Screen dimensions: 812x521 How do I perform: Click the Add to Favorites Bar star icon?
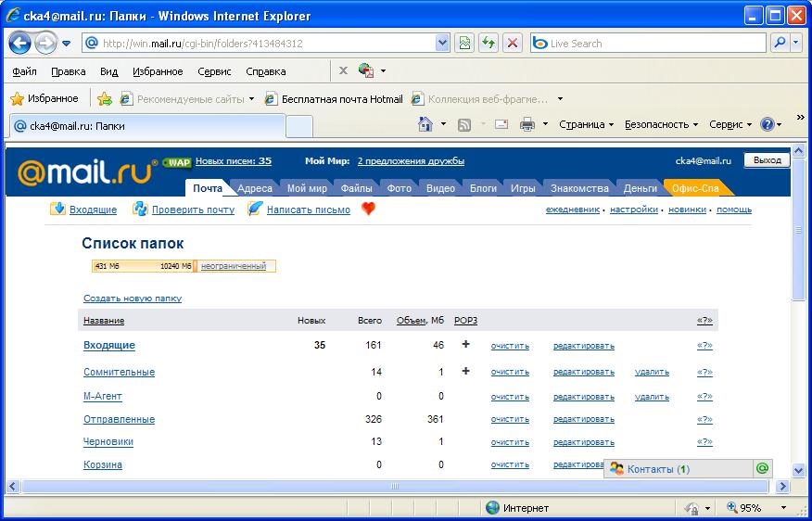coord(105,98)
